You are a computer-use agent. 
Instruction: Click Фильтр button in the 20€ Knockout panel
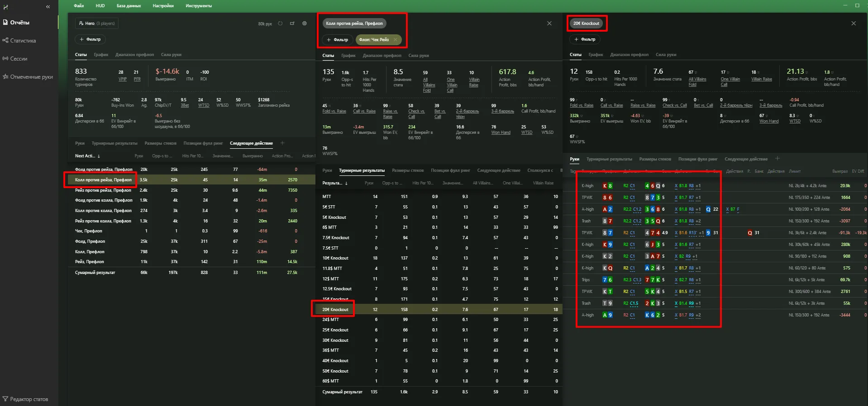coord(585,39)
